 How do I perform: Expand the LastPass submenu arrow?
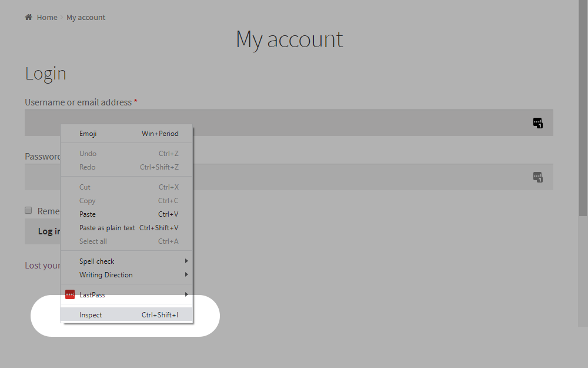(186, 294)
